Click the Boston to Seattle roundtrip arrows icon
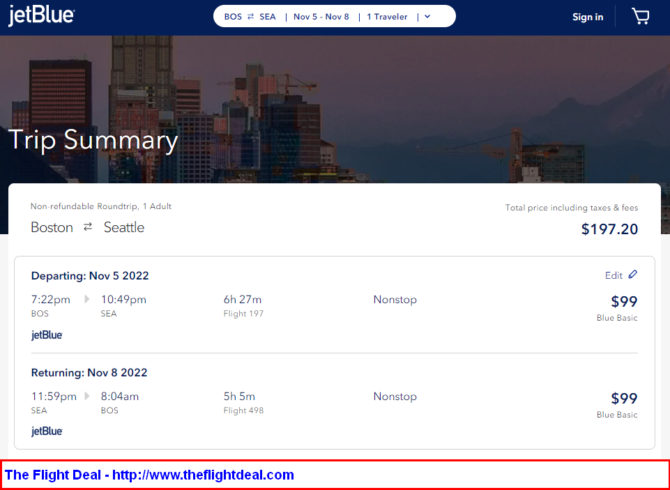670x490 pixels. coord(88,227)
